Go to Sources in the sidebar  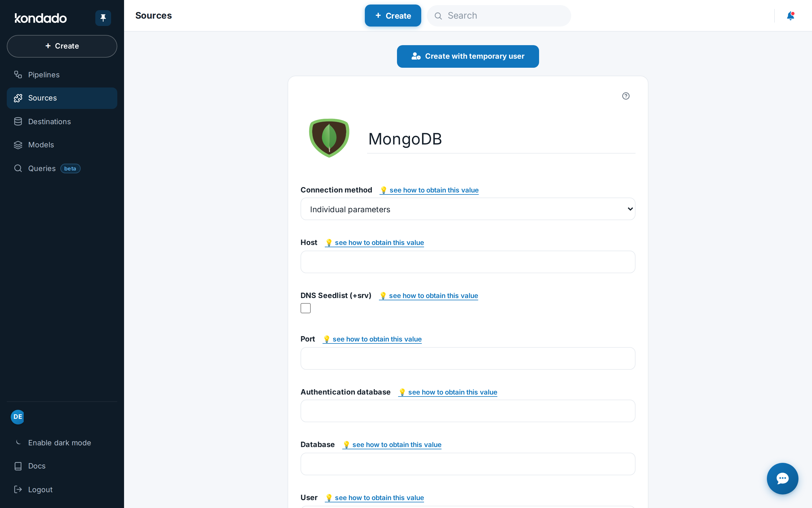62,98
